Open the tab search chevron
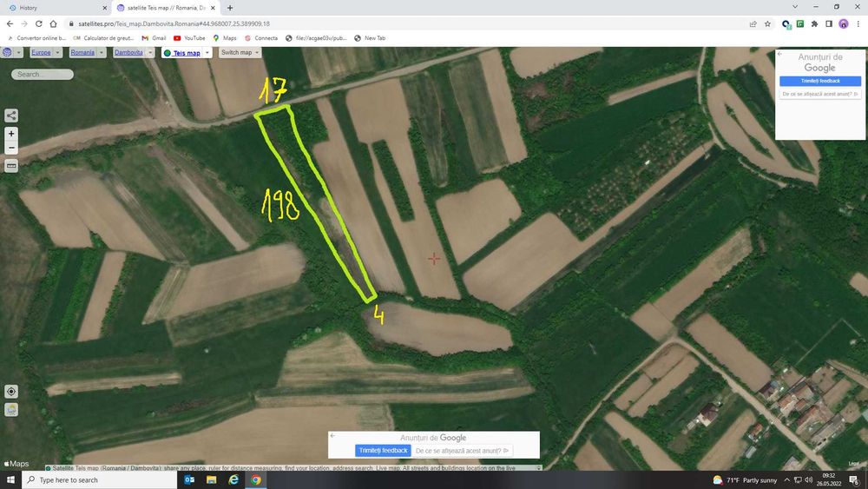Image resolution: width=868 pixels, height=489 pixels. 795,7
